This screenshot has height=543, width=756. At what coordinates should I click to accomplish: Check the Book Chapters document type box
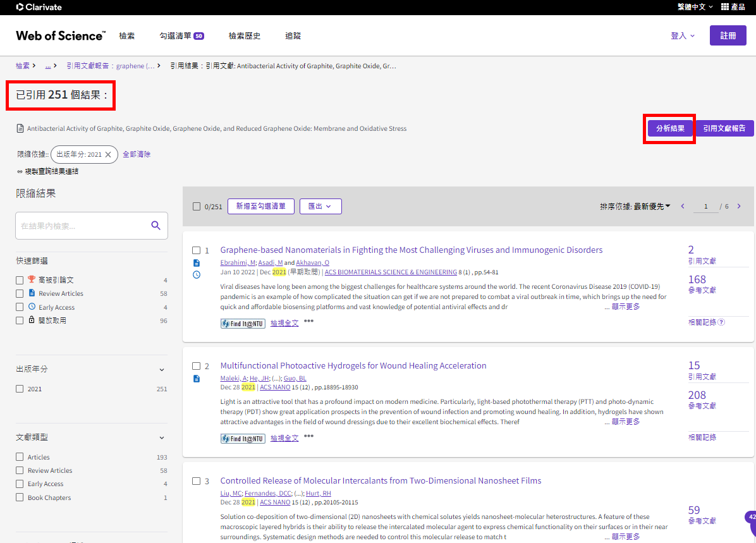pos(20,497)
